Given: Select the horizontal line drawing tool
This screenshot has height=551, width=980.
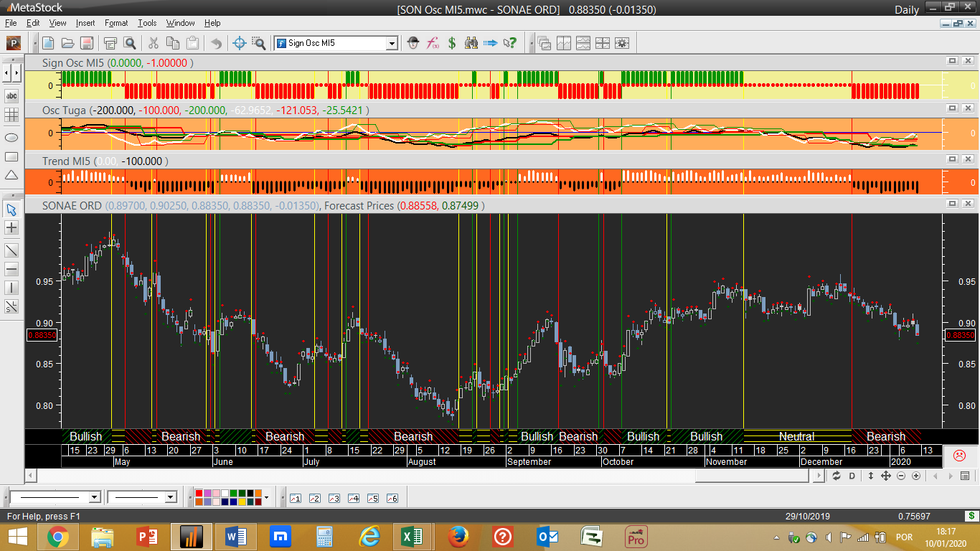Looking at the screenshot, I should click(11, 269).
